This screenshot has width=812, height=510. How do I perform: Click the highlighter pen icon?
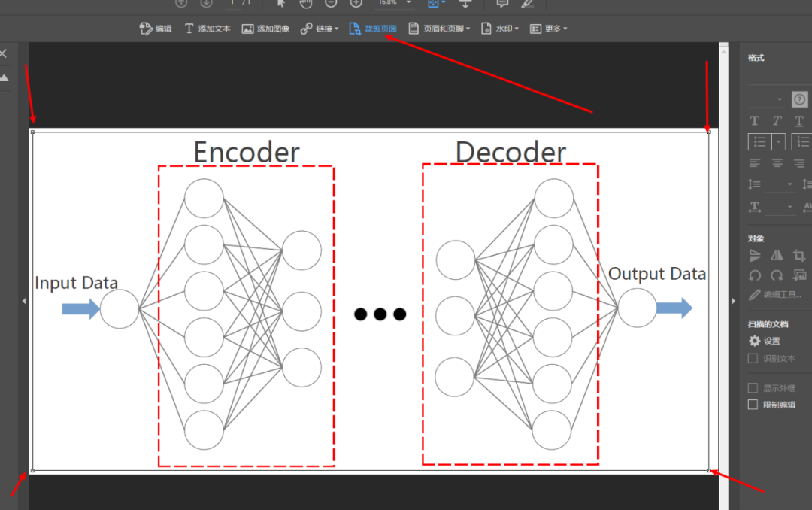coord(527,3)
